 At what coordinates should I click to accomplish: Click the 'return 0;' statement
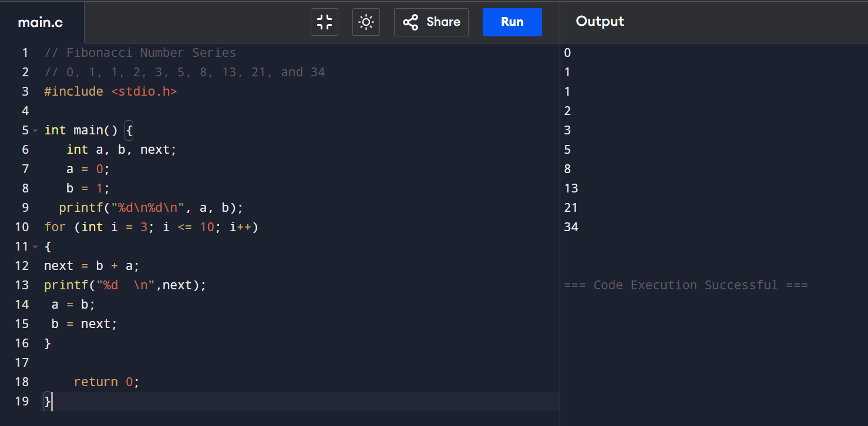[107, 382]
